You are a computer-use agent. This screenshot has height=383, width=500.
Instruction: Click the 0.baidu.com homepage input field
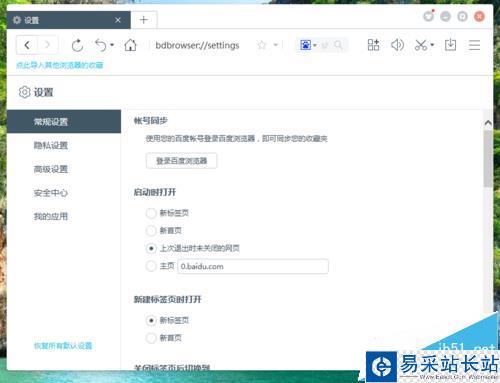(x=253, y=266)
